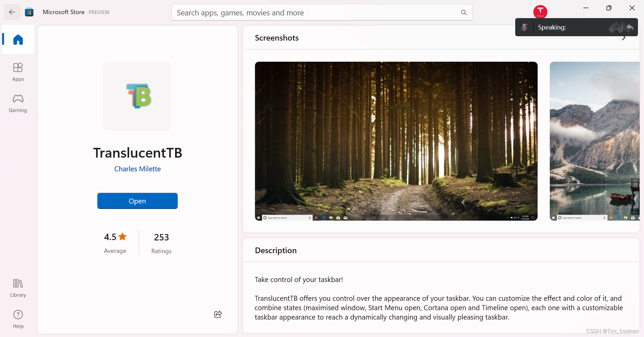Share the app using the share icon
This screenshot has height=337, width=644.
click(218, 314)
